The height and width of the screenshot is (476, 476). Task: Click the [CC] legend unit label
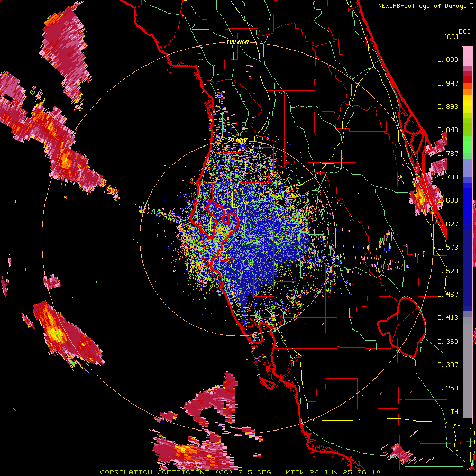click(451, 36)
